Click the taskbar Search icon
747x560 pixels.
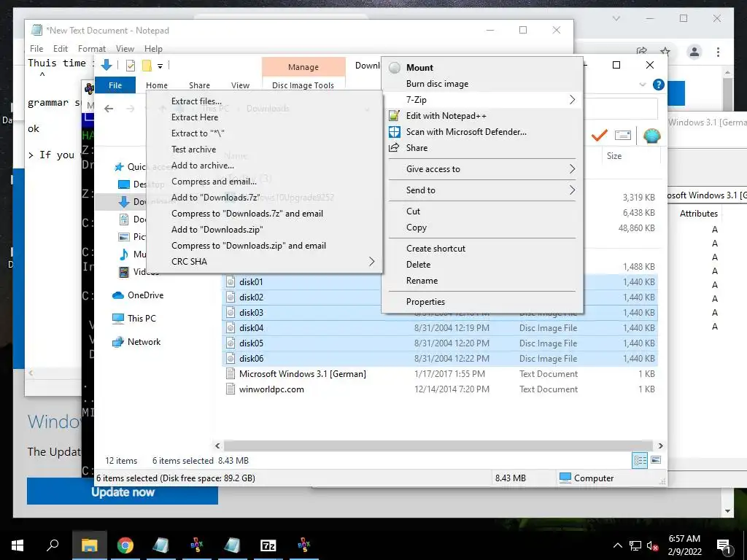(53, 545)
